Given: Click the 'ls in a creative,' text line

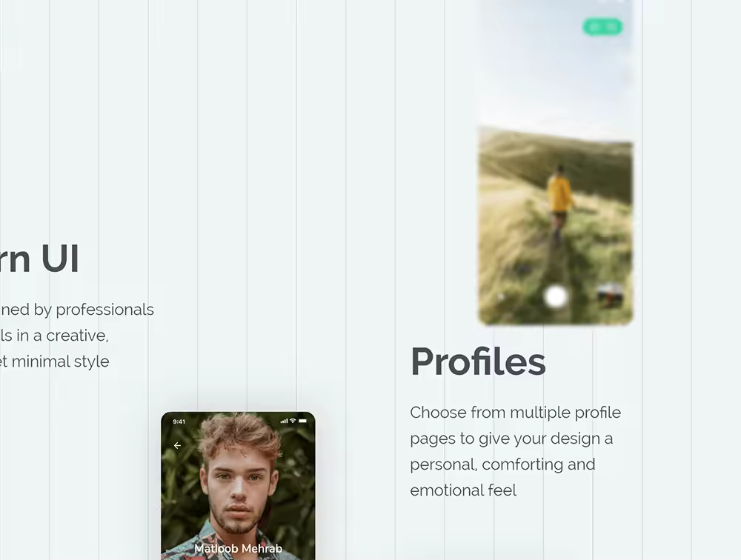Looking at the screenshot, I should (54, 336).
